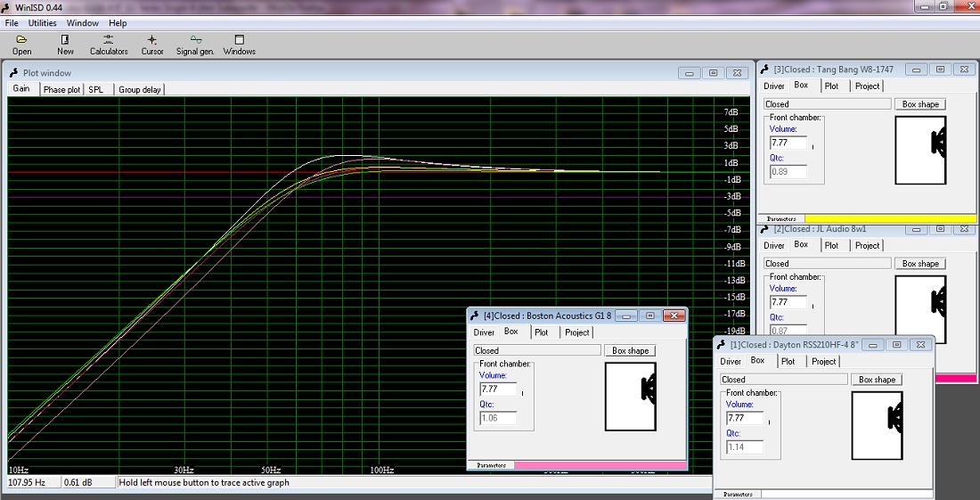Image resolution: width=980 pixels, height=500 pixels.
Task: Edit Volume field in Dayton RSS210HF window
Action: pyautogui.click(x=745, y=418)
